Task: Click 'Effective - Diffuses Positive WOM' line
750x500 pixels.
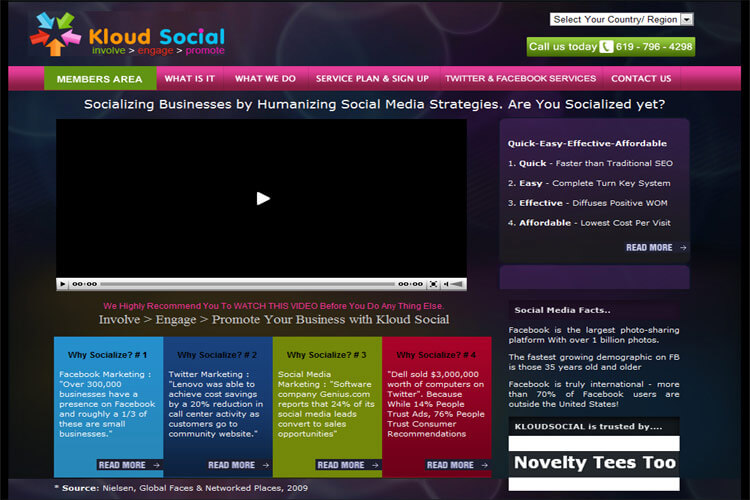Action: [587, 203]
